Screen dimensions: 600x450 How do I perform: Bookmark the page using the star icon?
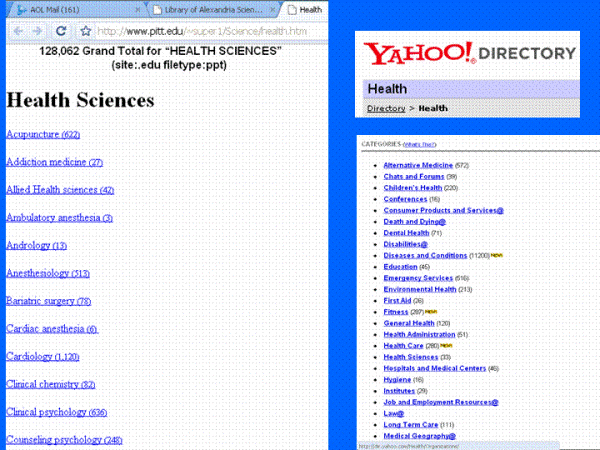click(x=86, y=31)
